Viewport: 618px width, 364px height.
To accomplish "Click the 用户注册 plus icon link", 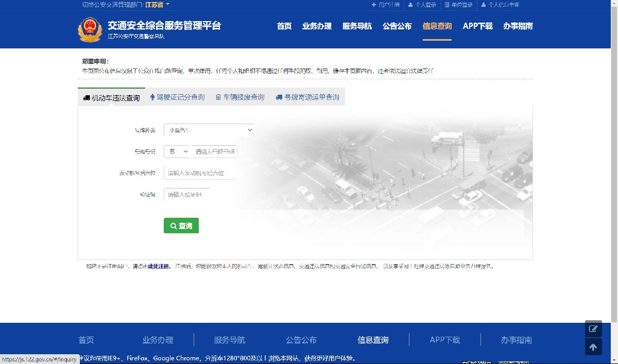I will [385, 5].
